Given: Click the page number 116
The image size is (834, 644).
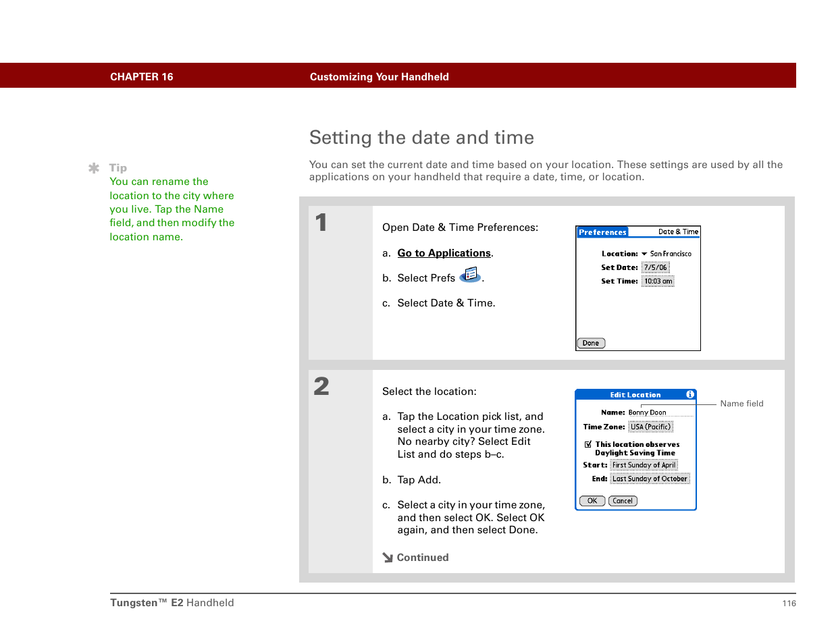Looking at the screenshot, I should click(789, 603).
